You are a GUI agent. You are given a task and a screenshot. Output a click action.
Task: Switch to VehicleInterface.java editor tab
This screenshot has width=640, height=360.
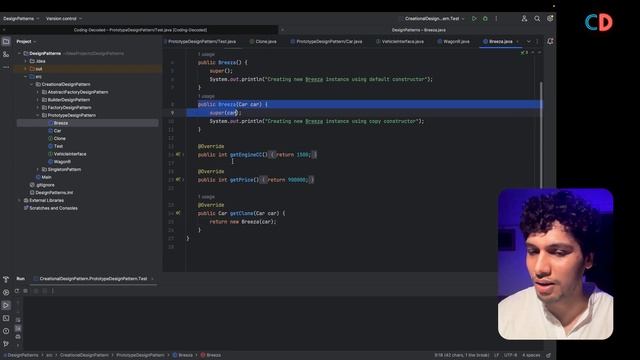coord(400,41)
